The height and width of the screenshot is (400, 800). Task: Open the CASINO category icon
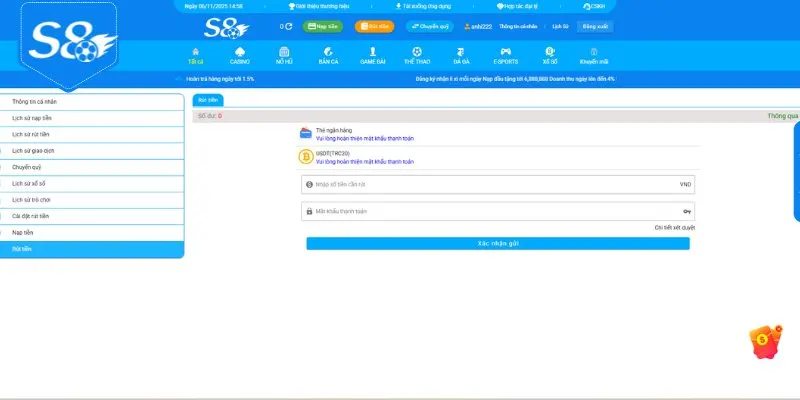240,51
